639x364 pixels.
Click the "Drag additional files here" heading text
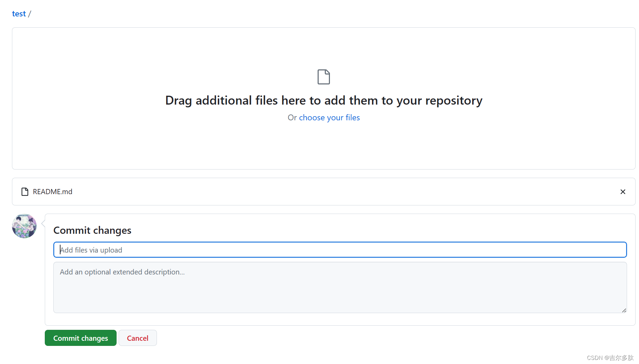click(323, 100)
